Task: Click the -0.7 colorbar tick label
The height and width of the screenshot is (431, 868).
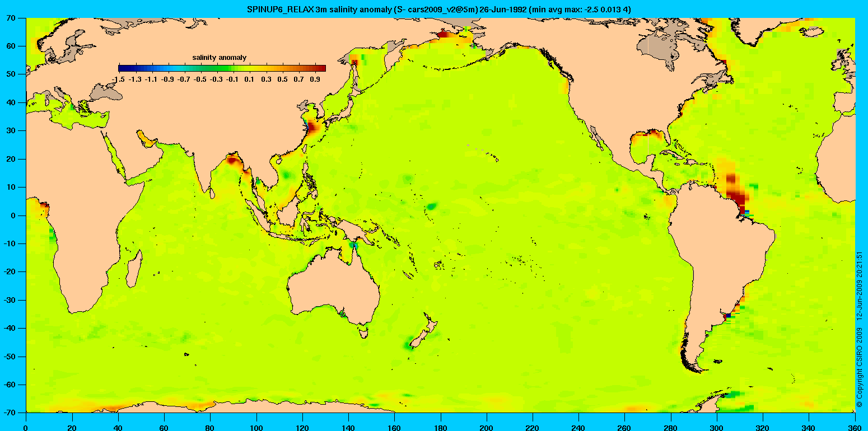Action: pos(184,80)
